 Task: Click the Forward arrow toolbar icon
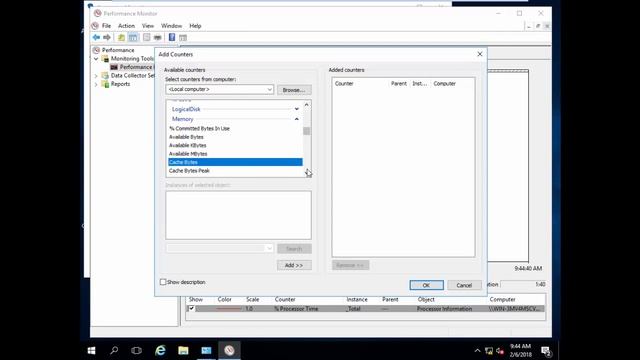[x=107, y=38]
